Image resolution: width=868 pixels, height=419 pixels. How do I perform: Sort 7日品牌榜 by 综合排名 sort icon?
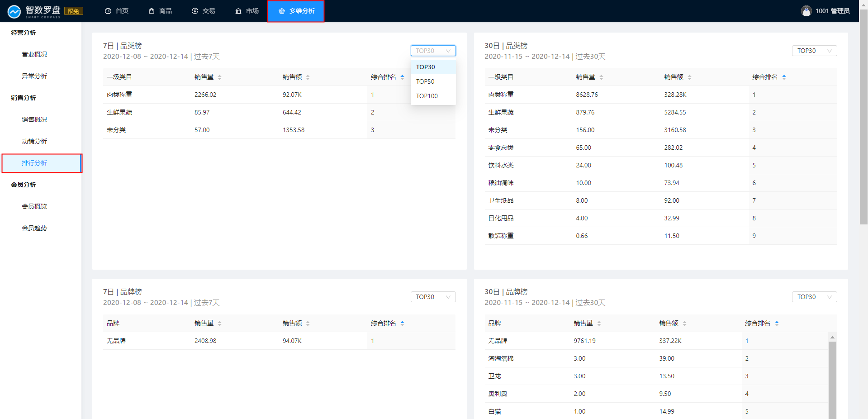(x=402, y=324)
